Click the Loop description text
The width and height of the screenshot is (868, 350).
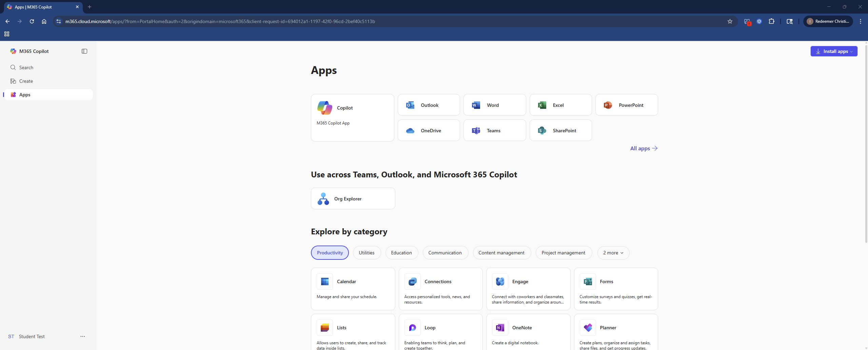pyautogui.click(x=435, y=345)
